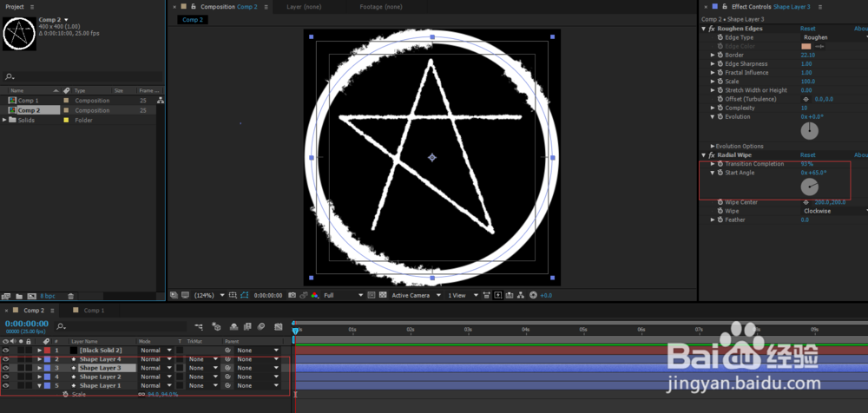Toggle the Motion Blur timeline switch
Viewport: 868px width, 413px height.
click(261, 326)
